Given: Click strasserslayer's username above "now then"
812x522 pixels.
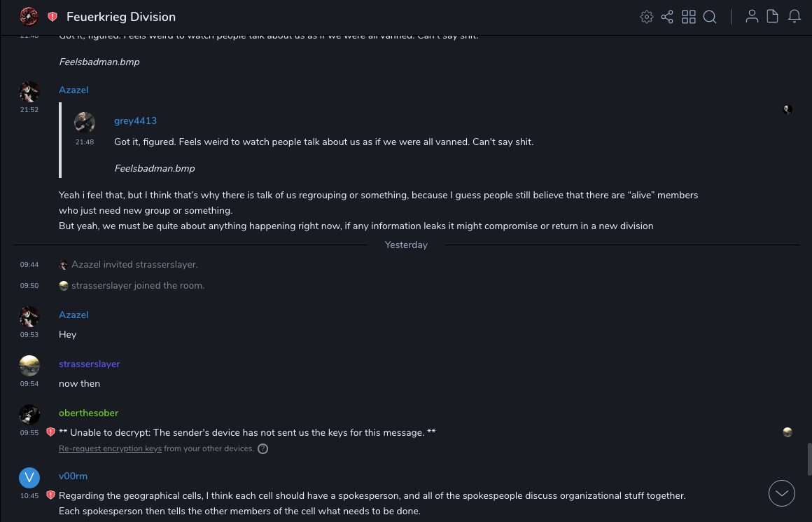Looking at the screenshot, I should (89, 364).
